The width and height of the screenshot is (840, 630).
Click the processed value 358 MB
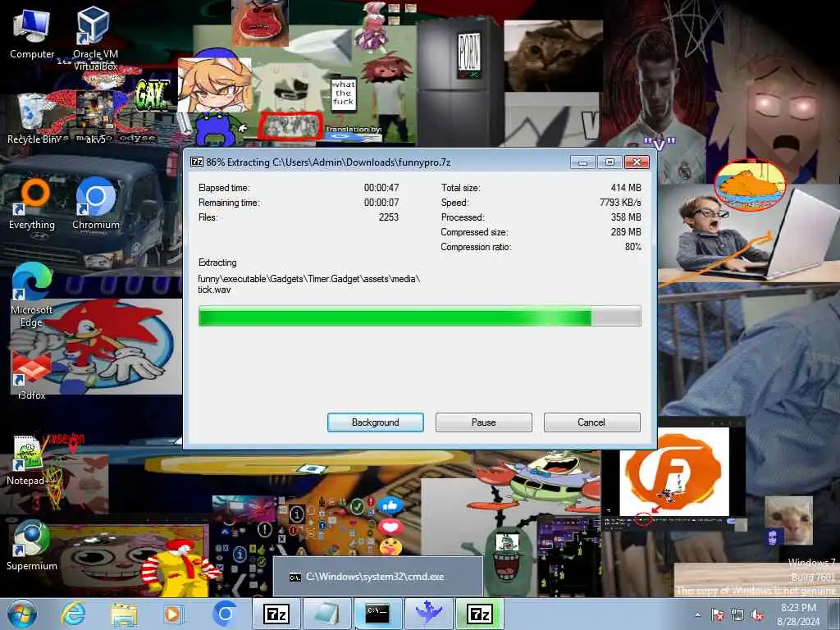pyautogui.click(x=626, y=217)
